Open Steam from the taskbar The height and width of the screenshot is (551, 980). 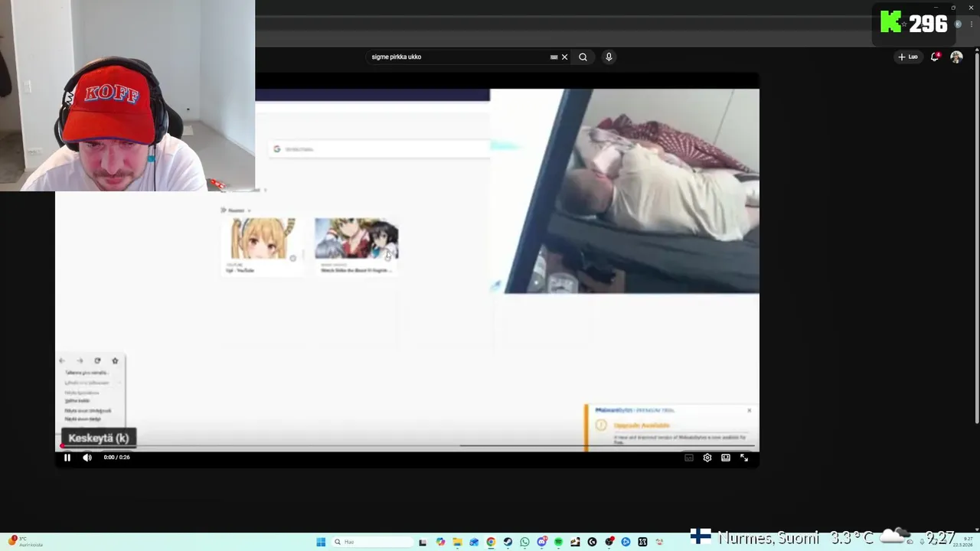click(508, 542)
